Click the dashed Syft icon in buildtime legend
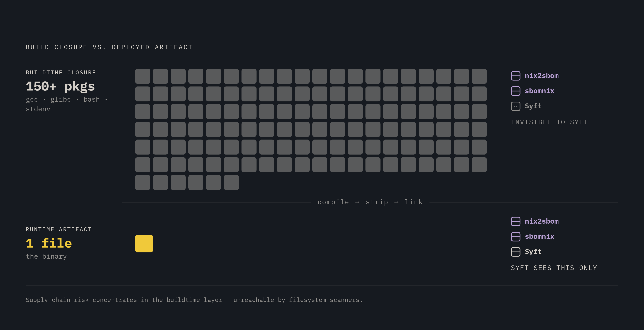This screenshot has height=330, width=644. point(516,106)
